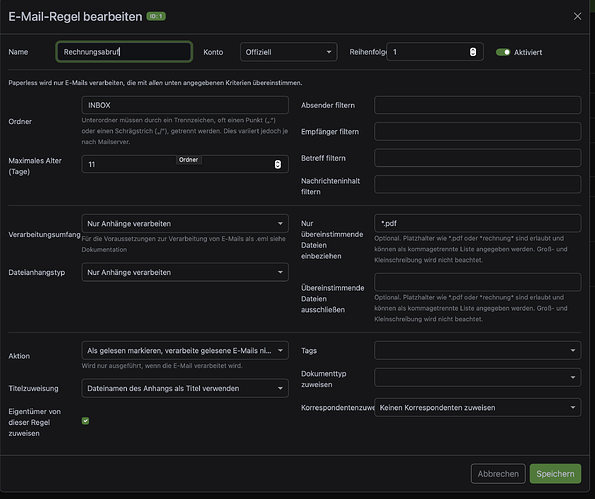Focus the Name field containing Rechnungsabruf

(x=124, y=52)
